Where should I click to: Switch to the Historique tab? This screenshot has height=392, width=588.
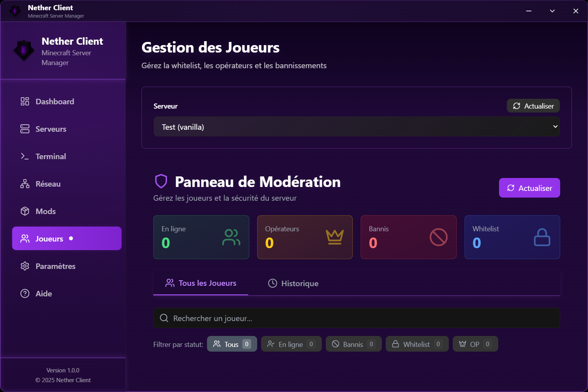293,283
